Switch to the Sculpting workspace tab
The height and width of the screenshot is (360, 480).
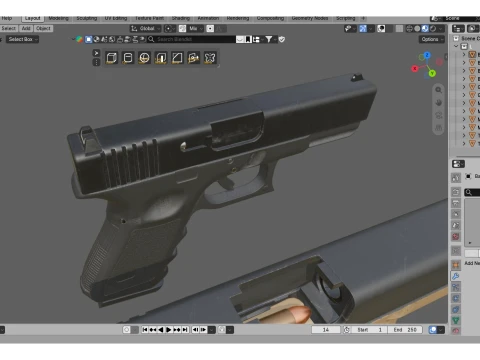click(x=87, y=18)
